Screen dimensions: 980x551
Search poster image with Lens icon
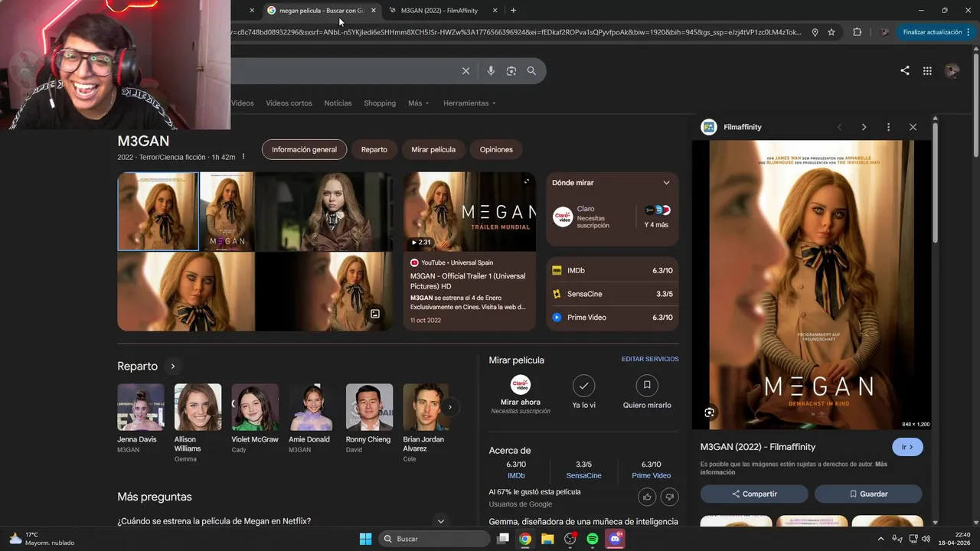pos(710,412)
